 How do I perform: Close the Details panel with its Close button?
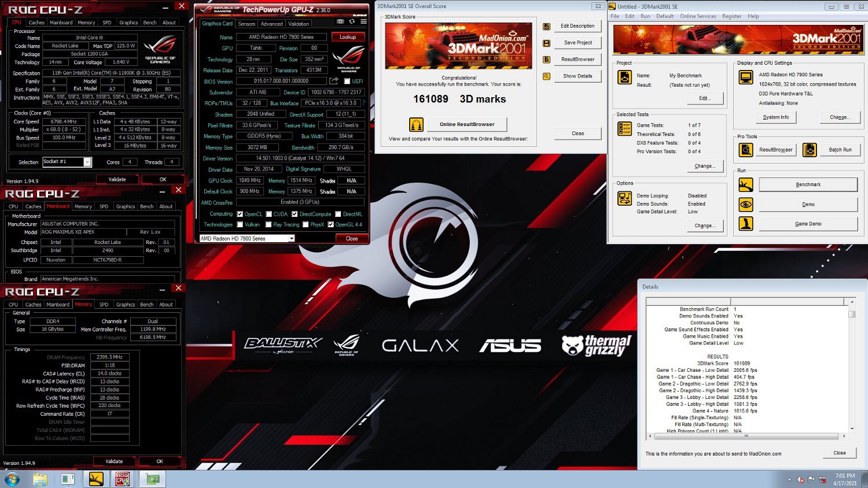tap(840, 453)
